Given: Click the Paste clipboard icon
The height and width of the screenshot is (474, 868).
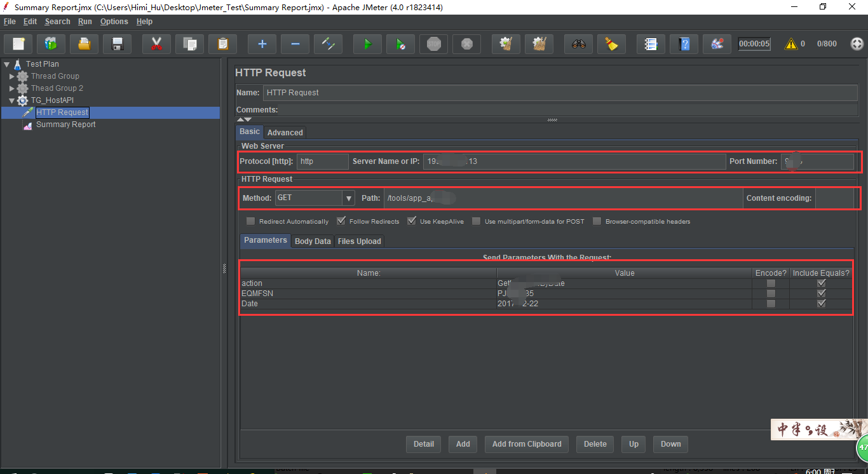Looking at the screenshot, I should [222, 44].
